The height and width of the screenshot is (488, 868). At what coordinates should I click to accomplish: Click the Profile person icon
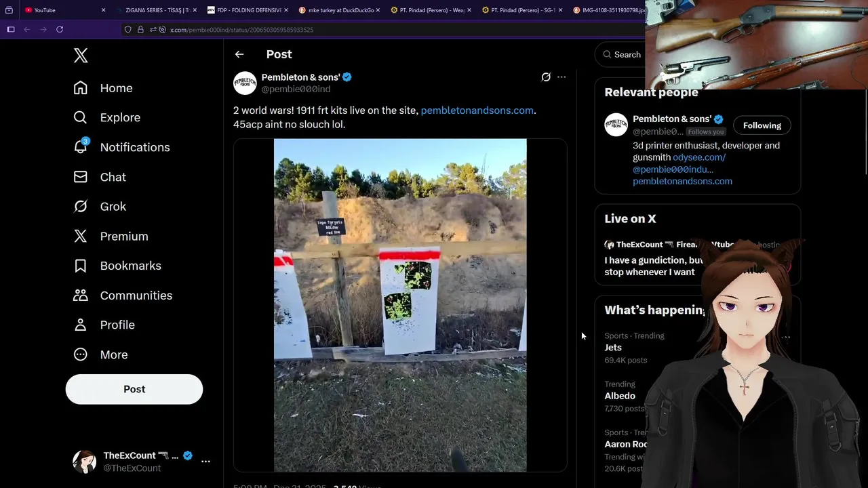tap(80, 325)
